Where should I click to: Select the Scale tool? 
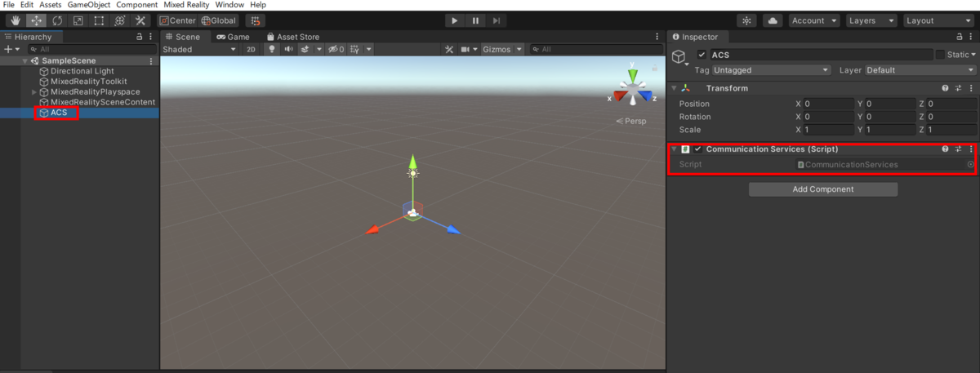[x=78, y=20]
